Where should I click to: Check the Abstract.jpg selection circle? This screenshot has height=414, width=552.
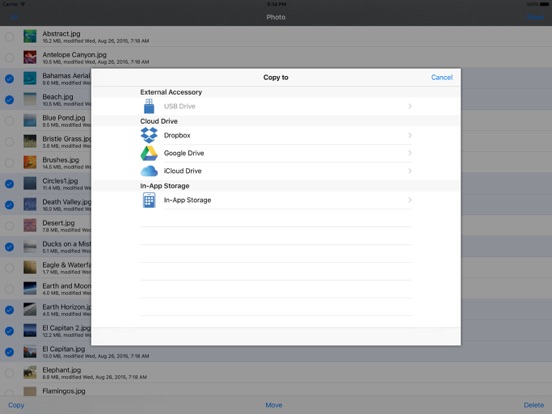[x=10, y=36]
